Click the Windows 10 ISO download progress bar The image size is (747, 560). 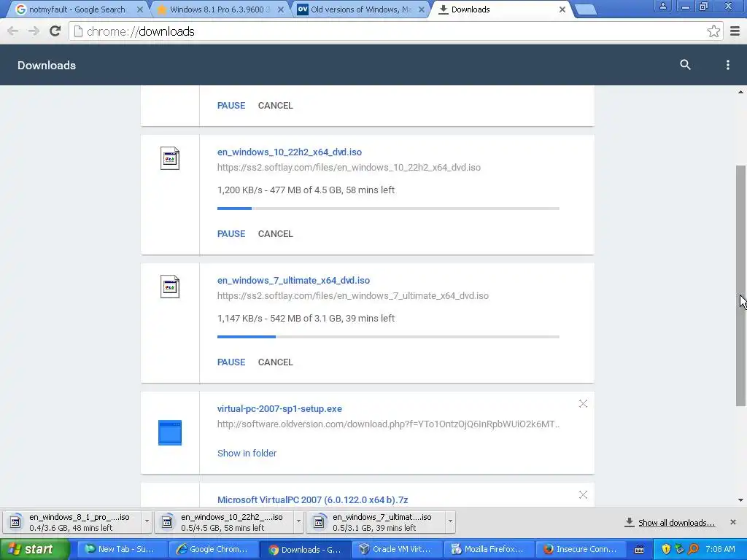[x=388, y=209]
